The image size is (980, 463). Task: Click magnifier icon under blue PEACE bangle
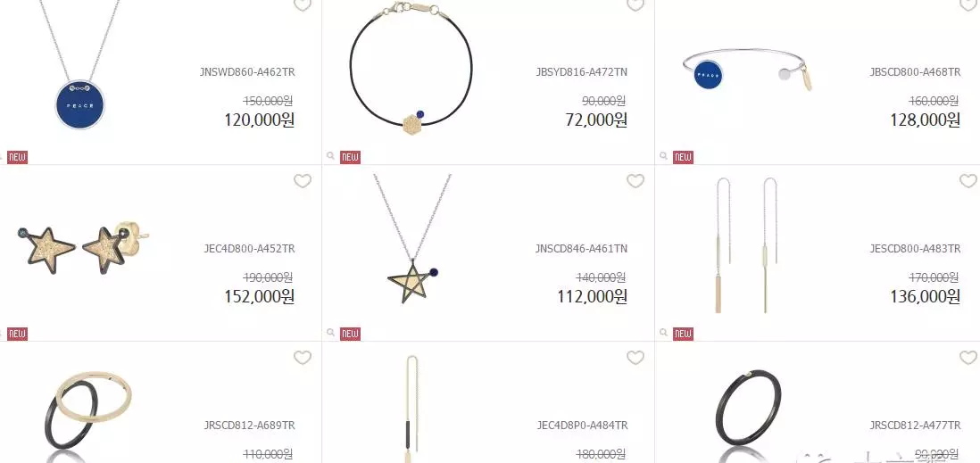point(664,157)
